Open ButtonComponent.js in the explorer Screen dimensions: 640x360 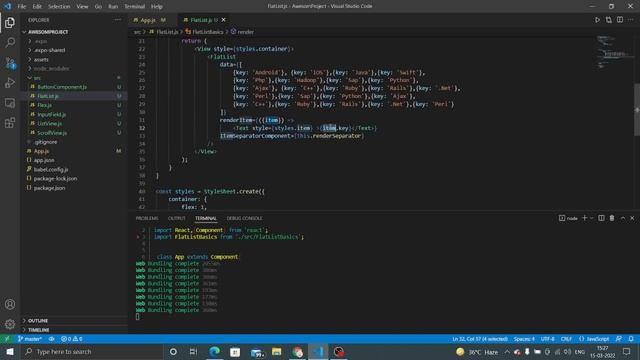62,87
